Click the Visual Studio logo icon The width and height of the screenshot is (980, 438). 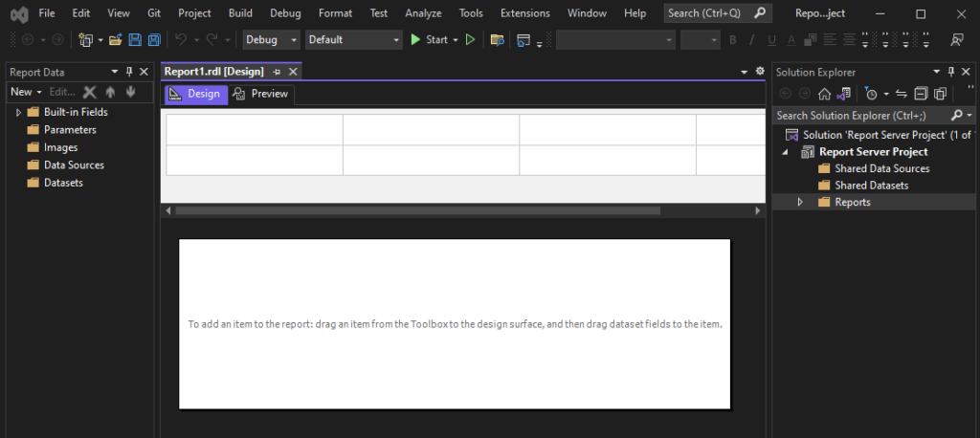20,13
